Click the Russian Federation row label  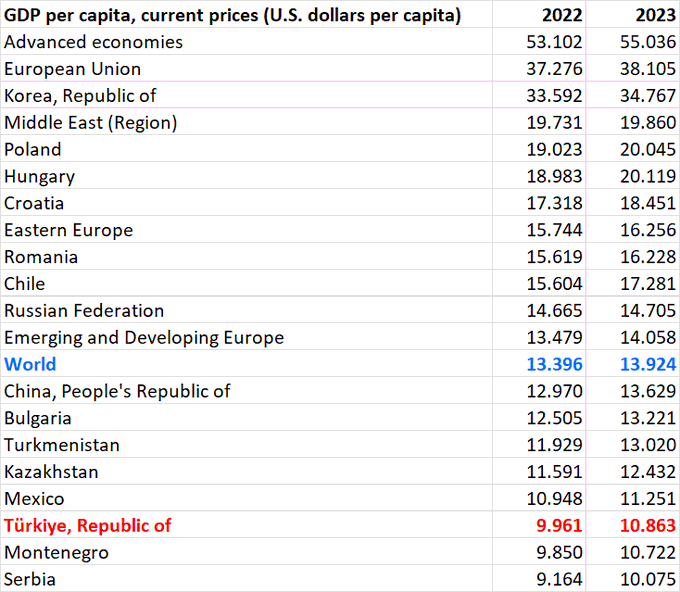(x=84, y=311)
